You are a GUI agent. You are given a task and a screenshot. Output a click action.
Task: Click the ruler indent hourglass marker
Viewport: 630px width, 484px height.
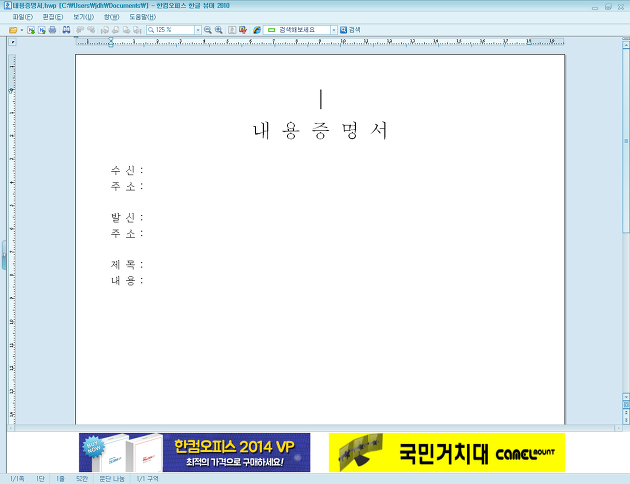pyautogui.click(x=111, y=42)
